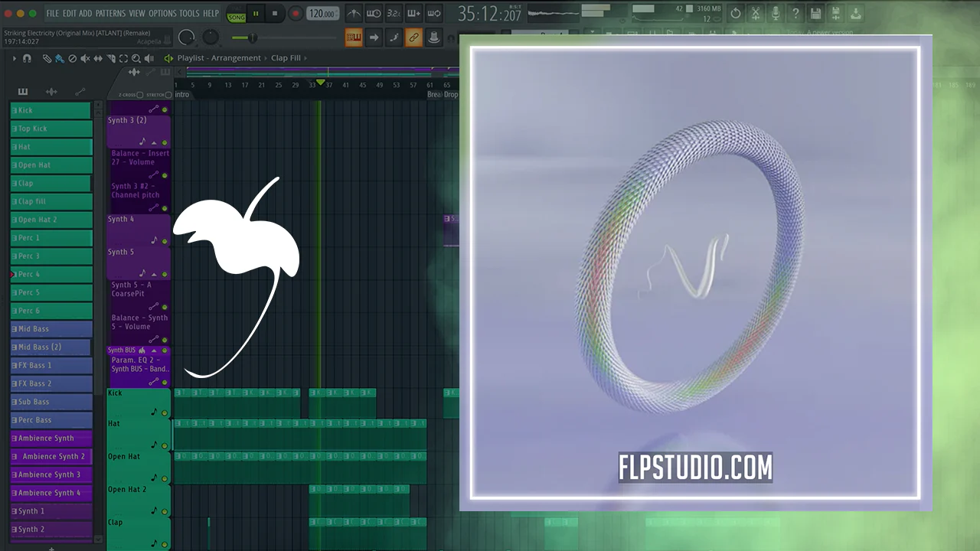Toggle link note to controller icon
The height and width of the screenshot is (551, 980).
click(x=413, y=37)
